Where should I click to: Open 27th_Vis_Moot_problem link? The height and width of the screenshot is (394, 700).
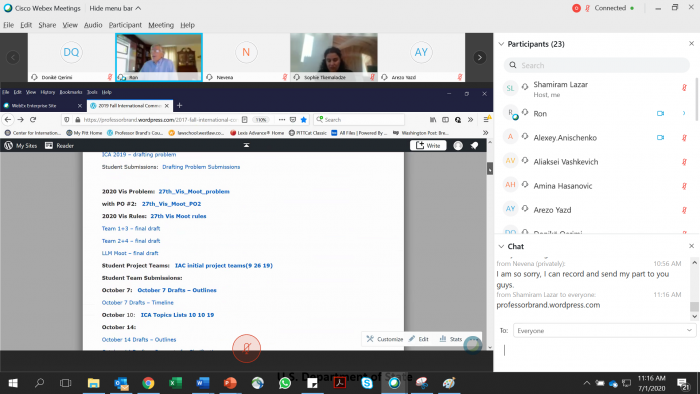tap(194, 191)
